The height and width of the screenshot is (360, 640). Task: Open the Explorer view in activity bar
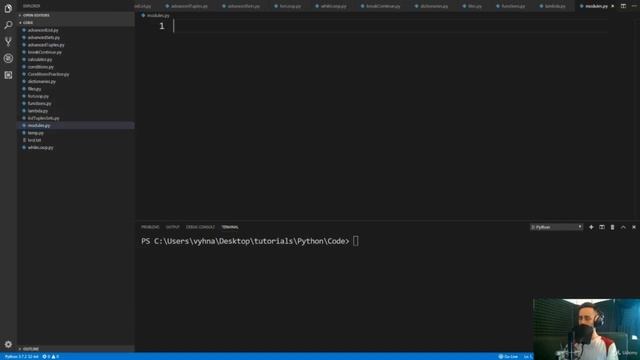(x=8, y=8)
